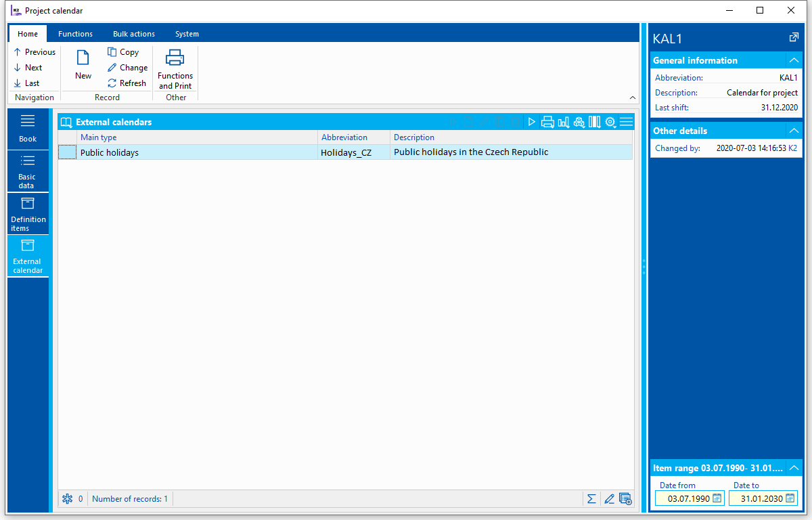The image size is (812, 520).
Task: Collapse the Other details section
Action: tap(794, 131)
